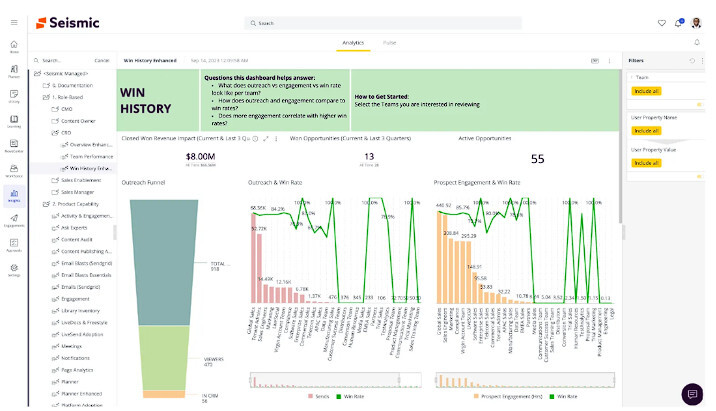The height and width of the screenshot is (411, 716).
Task: Open the hamburger navigation menu
Action: pyautogui.click(x=13, y=22)
